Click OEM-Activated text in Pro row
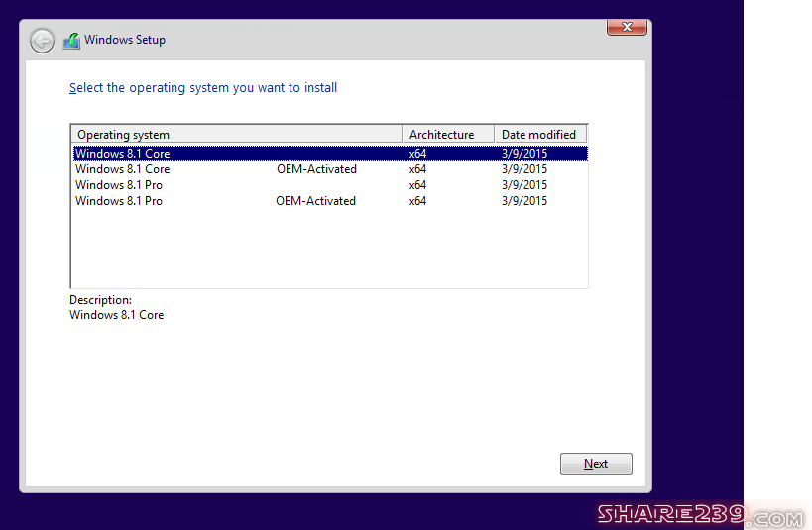The width and height of the screenshot is (812, 530). [x=315, y=201]
